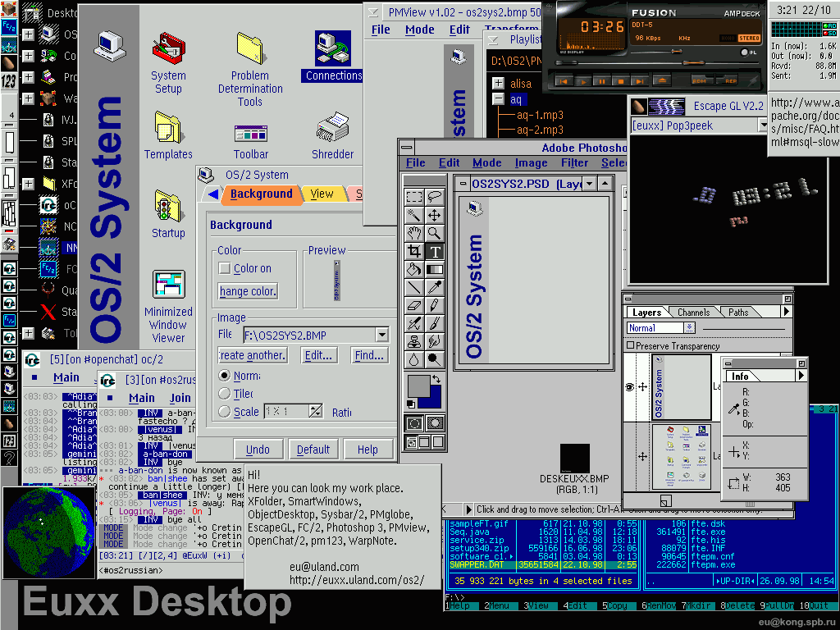Viewport: 840px width, 630px height.
Task: Toggle Quick Mask mode in Photoshop toolbox
Action: coord(435,424)
